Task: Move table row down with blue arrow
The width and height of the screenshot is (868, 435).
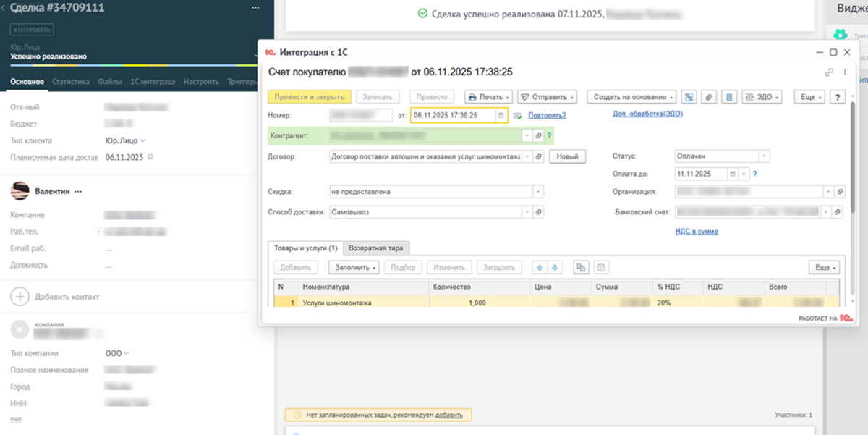Action: point(555,268)
